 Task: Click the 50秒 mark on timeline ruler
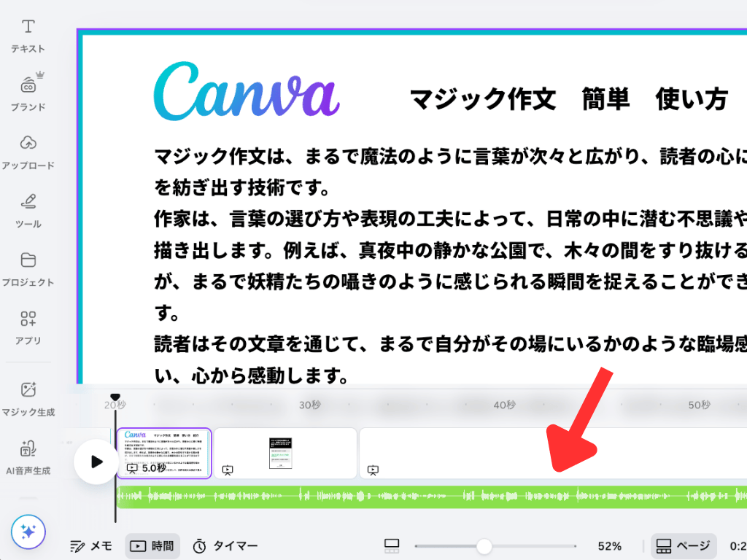[700, 405]
